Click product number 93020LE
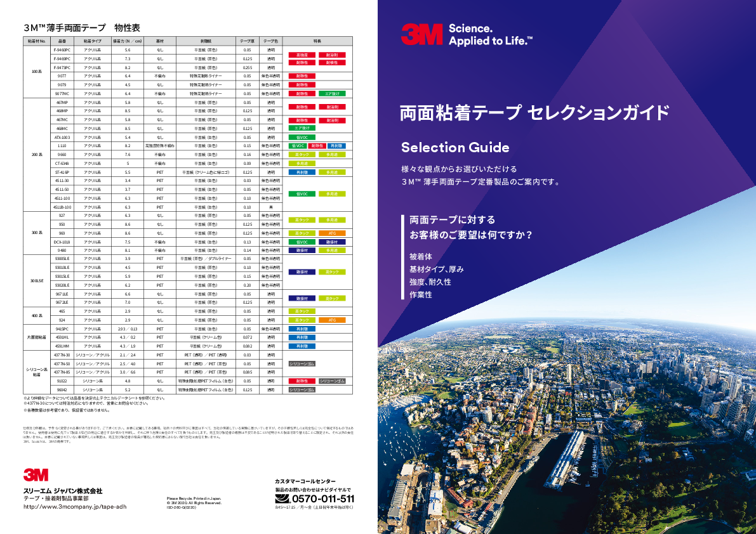The height and width of the screenshot is (534, 756). (62, 285)
